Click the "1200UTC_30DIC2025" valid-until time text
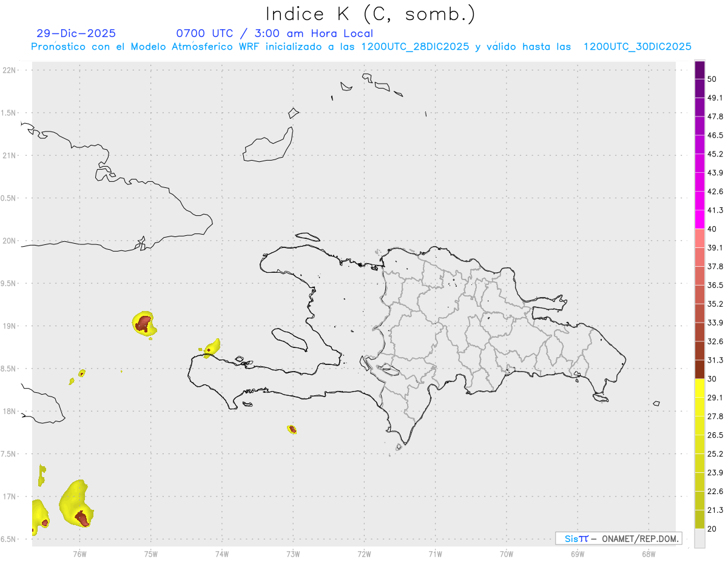 [x=637, y=47]
